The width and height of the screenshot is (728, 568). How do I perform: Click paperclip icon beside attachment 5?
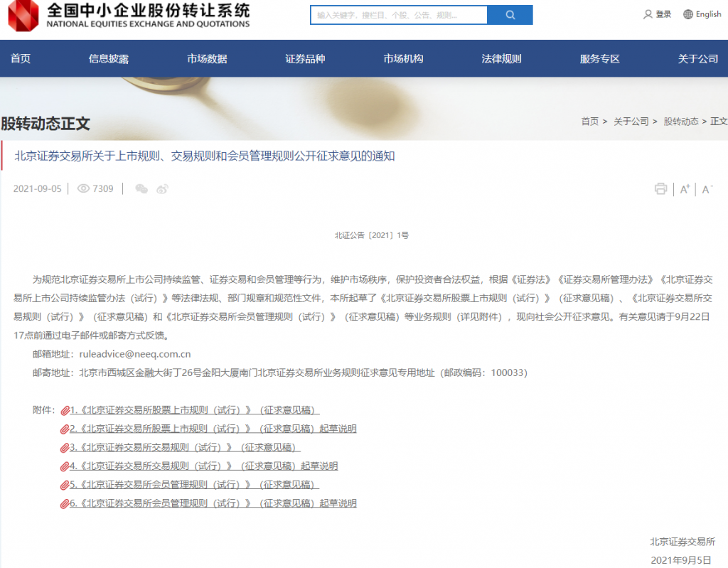point(65,485)
